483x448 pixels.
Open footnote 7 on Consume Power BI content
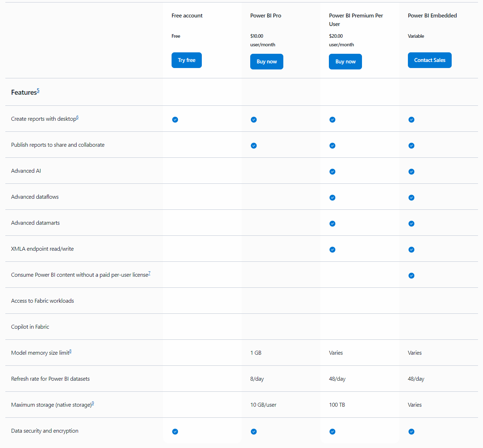click(x=149, y=273)
